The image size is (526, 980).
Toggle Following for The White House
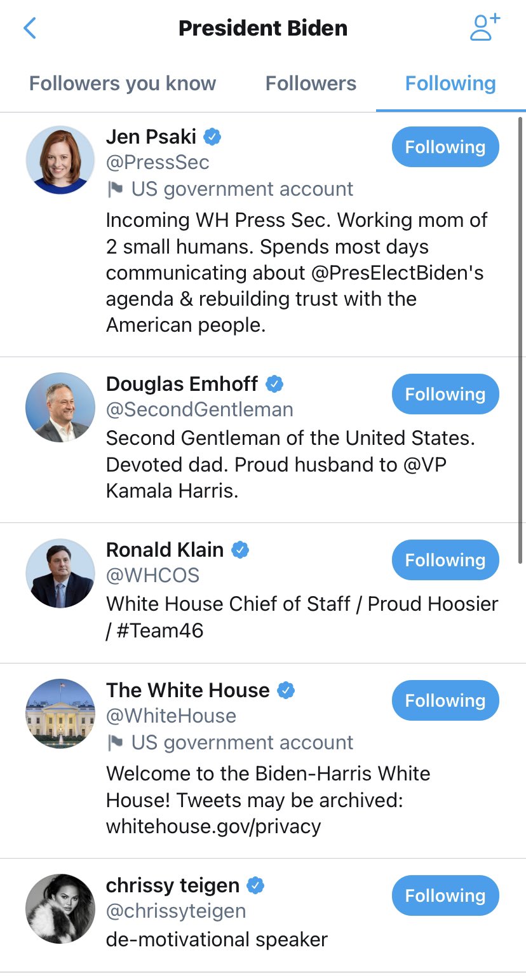(445, 700)
